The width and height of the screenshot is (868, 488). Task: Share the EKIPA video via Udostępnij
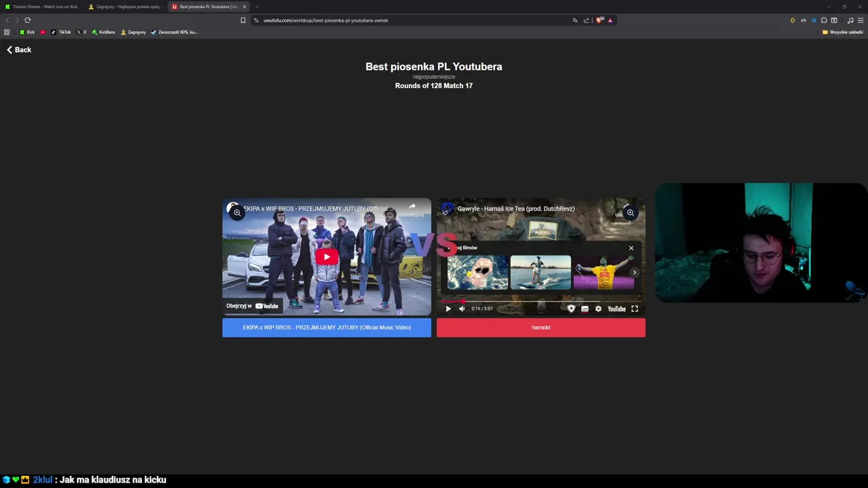pos(412,209)
